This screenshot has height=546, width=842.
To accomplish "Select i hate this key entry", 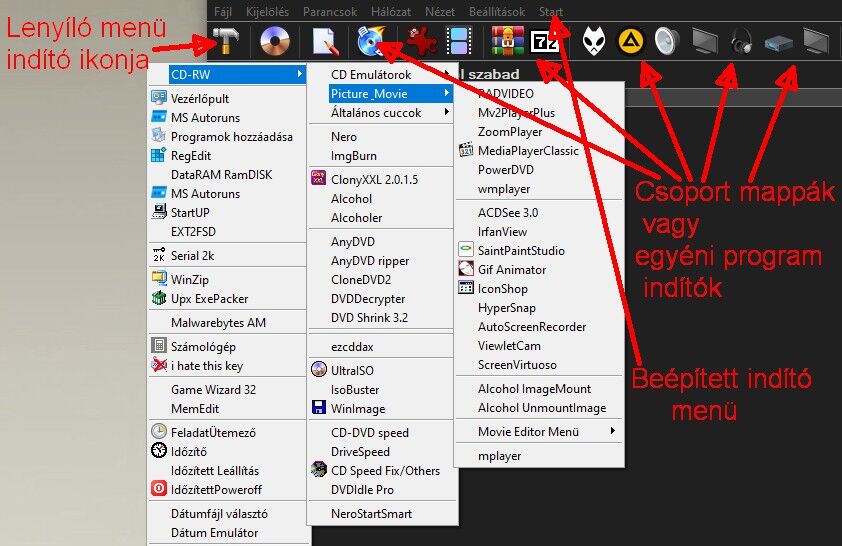I will click(x=228, y=366).
